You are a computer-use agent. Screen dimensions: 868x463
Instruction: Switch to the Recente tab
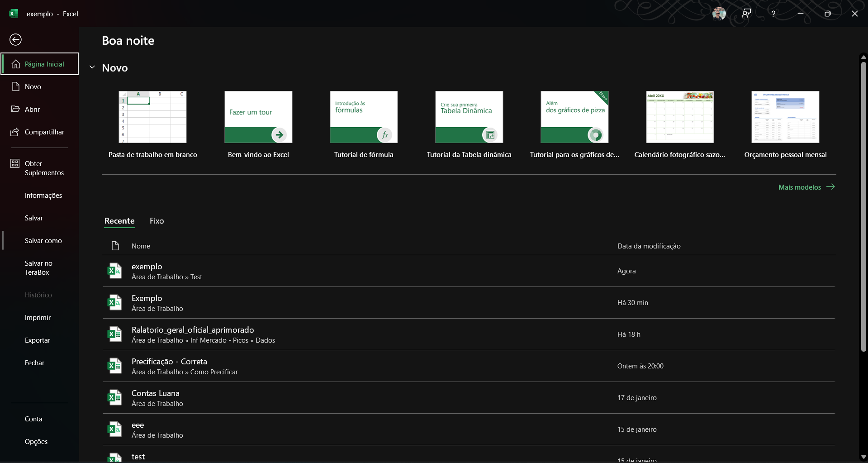[x=119, y=221]
